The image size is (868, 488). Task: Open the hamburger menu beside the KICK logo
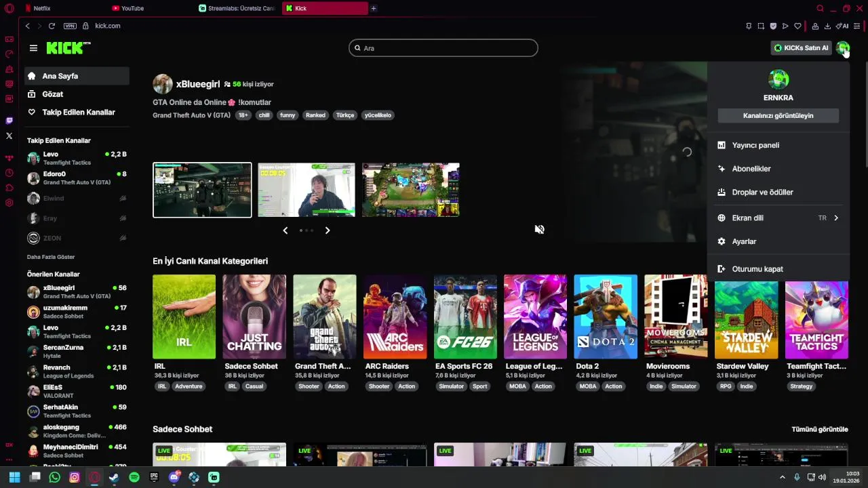[x=33, y=48]
